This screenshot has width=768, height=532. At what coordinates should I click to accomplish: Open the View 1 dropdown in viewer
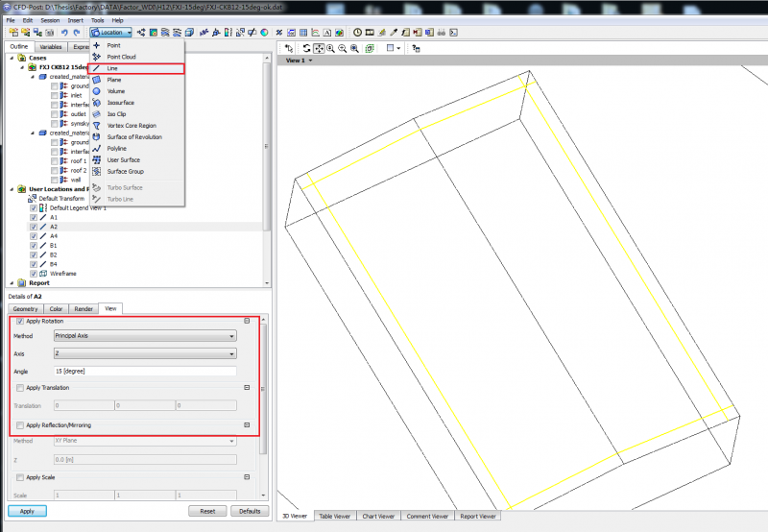point(299,60)
